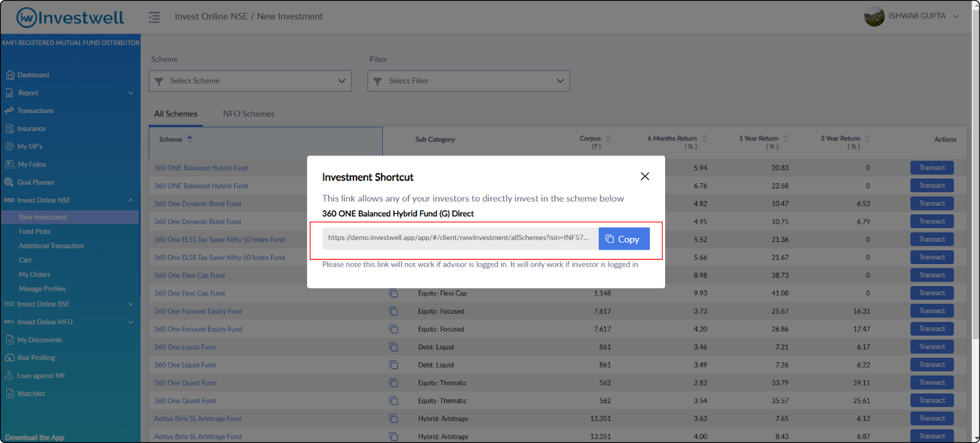Viewport: 980px width, 443px height.
Task: Open Loan against MF in the sidebar
Action: 41,376
